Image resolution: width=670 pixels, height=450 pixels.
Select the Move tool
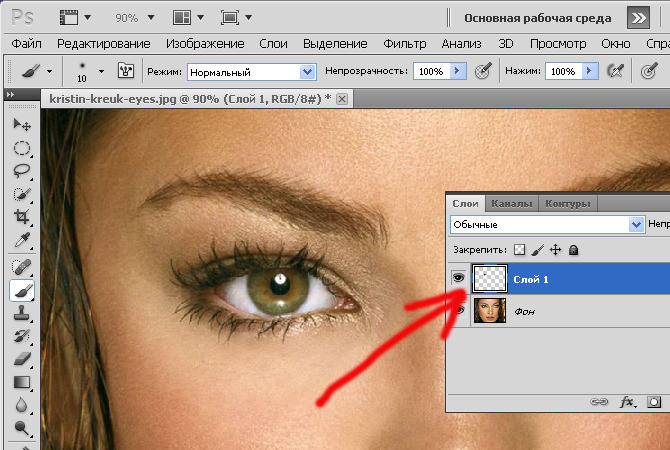click(x=21, y=126)
